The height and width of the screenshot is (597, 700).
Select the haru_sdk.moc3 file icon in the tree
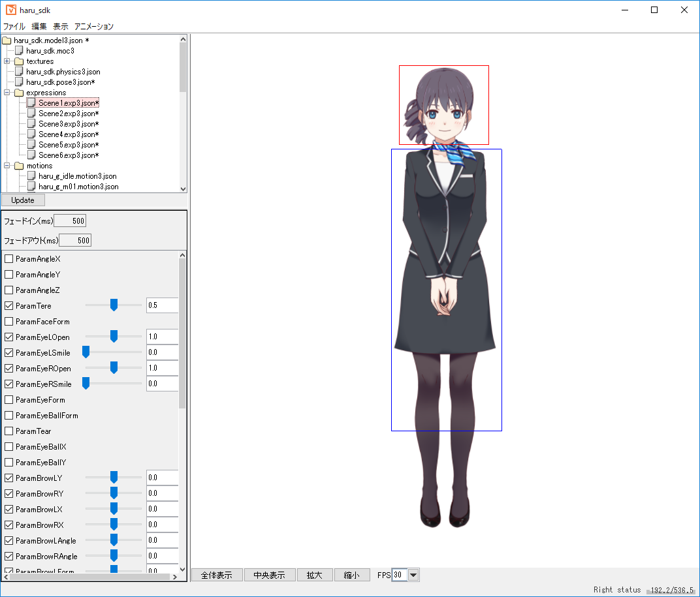(18, 50)
